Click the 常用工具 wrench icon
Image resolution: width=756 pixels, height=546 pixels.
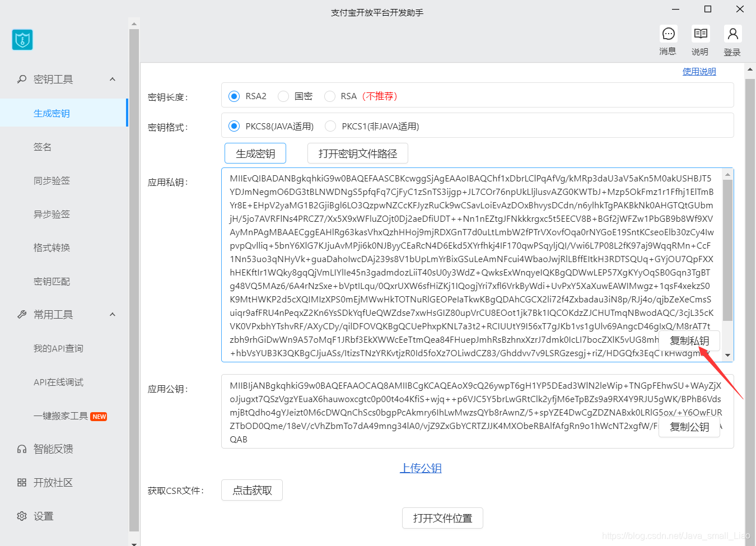click(x=22, y=315)
